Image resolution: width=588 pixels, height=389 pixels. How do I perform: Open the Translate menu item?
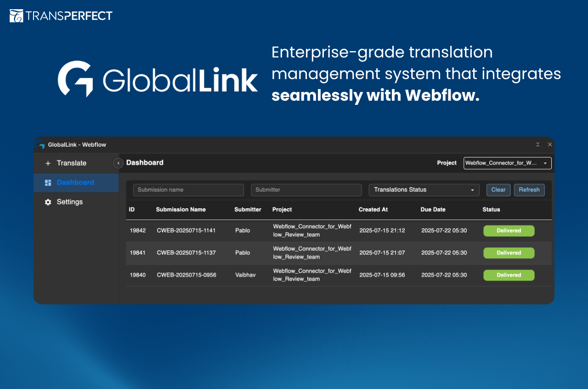coord(71,163)
